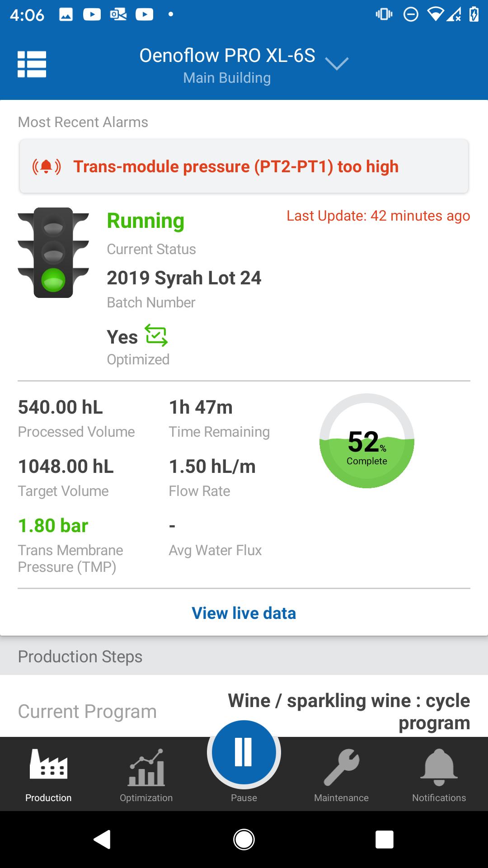Tap the Most Recent Alarms heading
Screen dimensions: 488x868
[x=83, y=122]
